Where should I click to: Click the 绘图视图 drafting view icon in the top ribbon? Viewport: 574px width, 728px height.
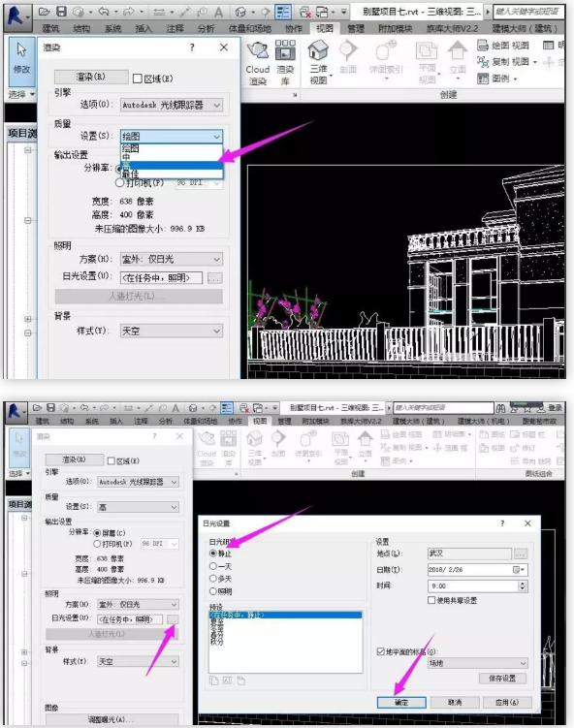tap(483, 45)
